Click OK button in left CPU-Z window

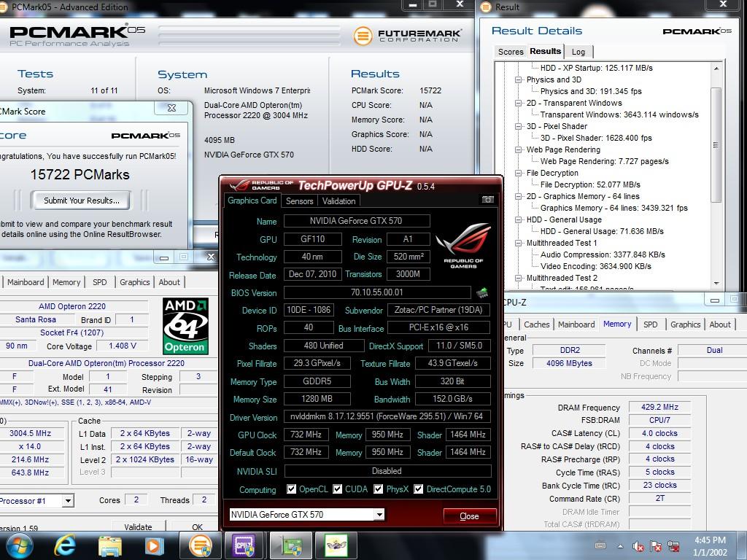pyautogui.click(x=197, y=526)
